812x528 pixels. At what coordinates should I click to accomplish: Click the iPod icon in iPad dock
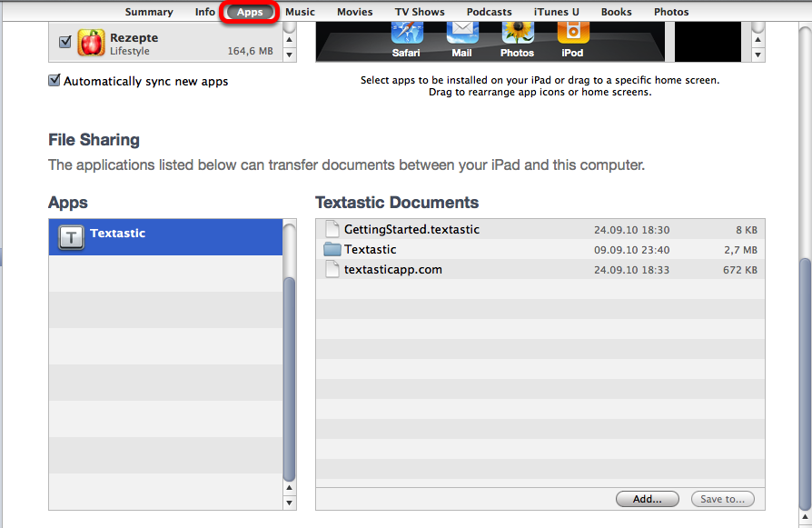pos(573,35)
